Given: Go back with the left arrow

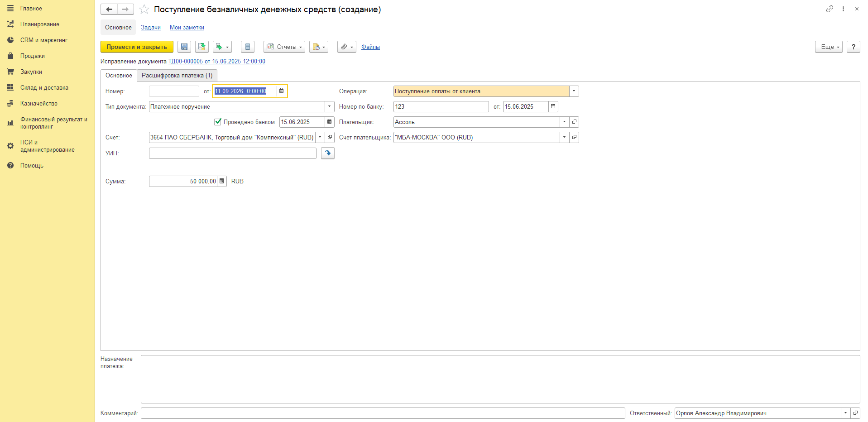Looking at the screenshot, I should [109, 9].
